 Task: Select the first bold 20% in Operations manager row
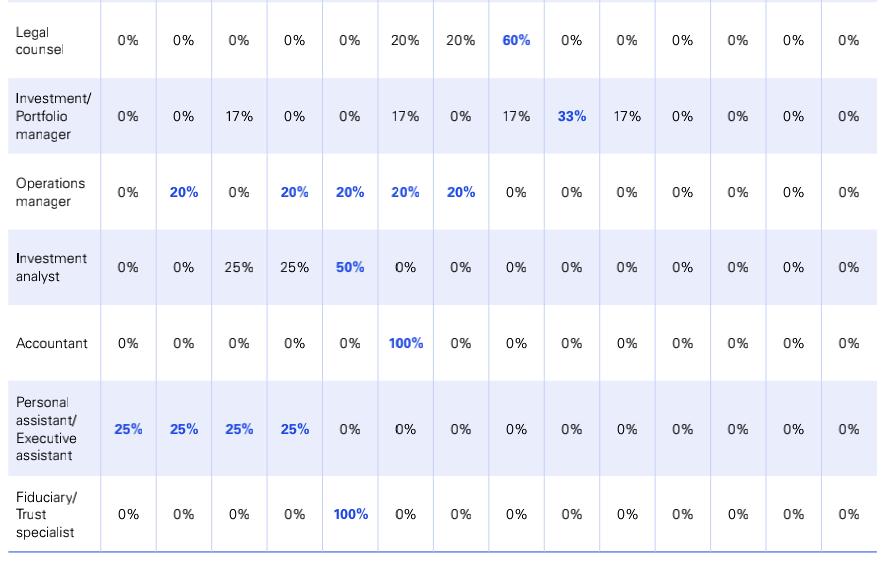coord(184,192)
